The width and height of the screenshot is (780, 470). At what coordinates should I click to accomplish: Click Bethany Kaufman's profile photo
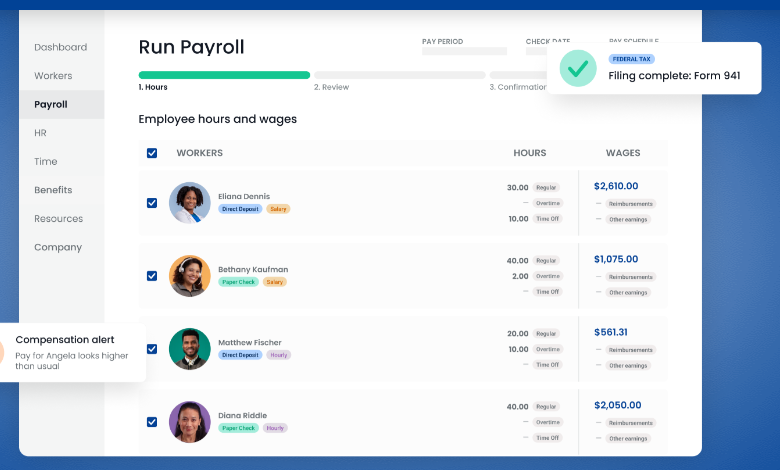pyautogui.click(x=190, y=276)
